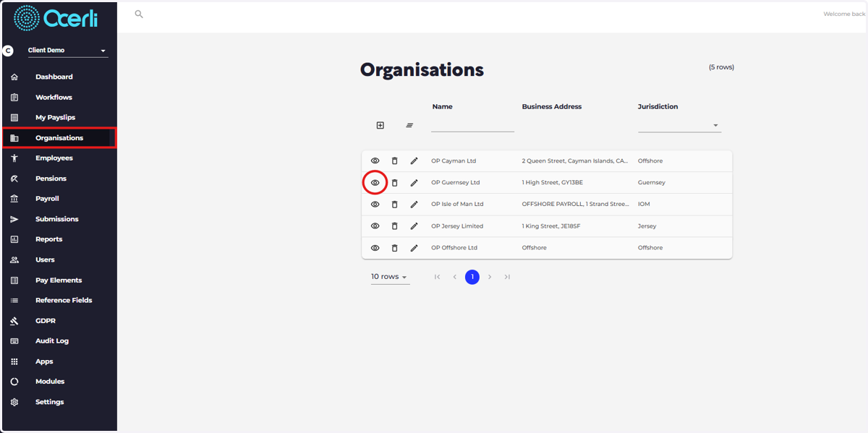The width and height of the screenshot is (868, 433).
Task: Open the Pensions section
Action: 51,178
